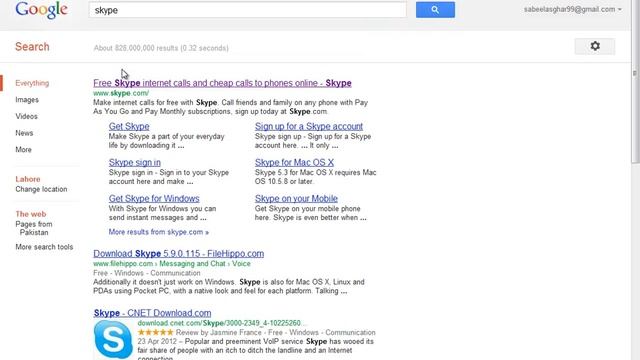The image size is (640, 360).
Task: Open the Skype for Mac OS X link
Action: coord(294,162)
